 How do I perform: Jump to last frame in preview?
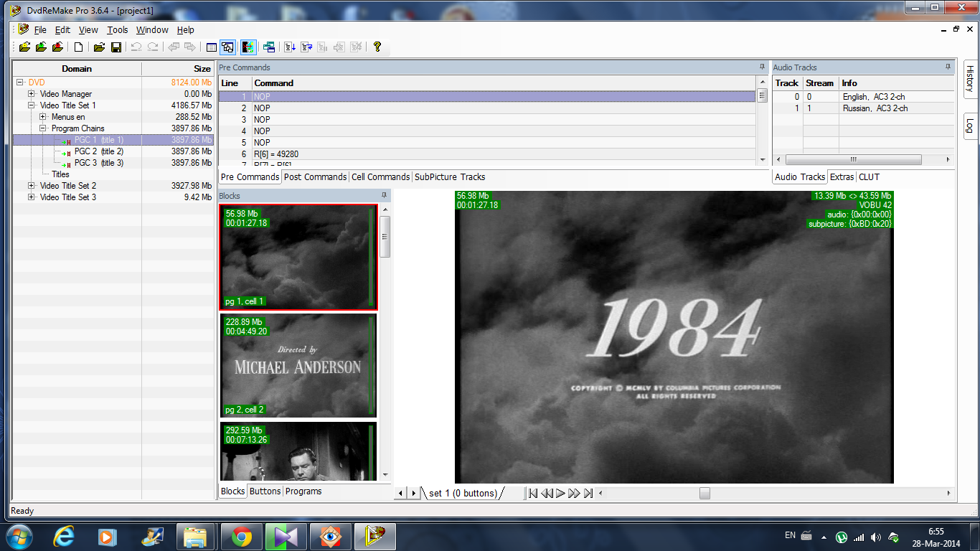click(588, 493)
